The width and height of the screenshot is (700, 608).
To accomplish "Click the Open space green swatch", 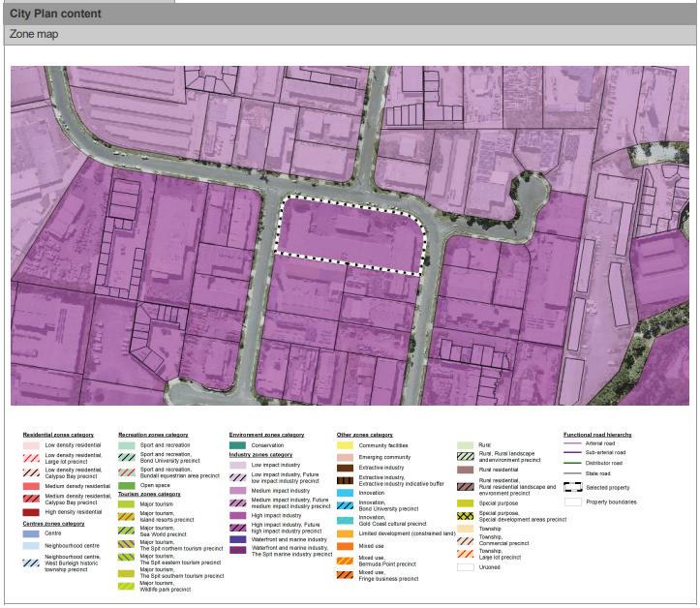I will [x=126, y=485].
